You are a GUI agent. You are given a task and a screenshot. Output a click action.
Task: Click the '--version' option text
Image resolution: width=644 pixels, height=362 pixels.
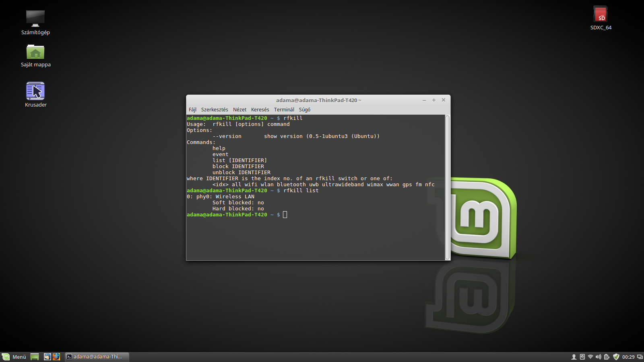227,136
